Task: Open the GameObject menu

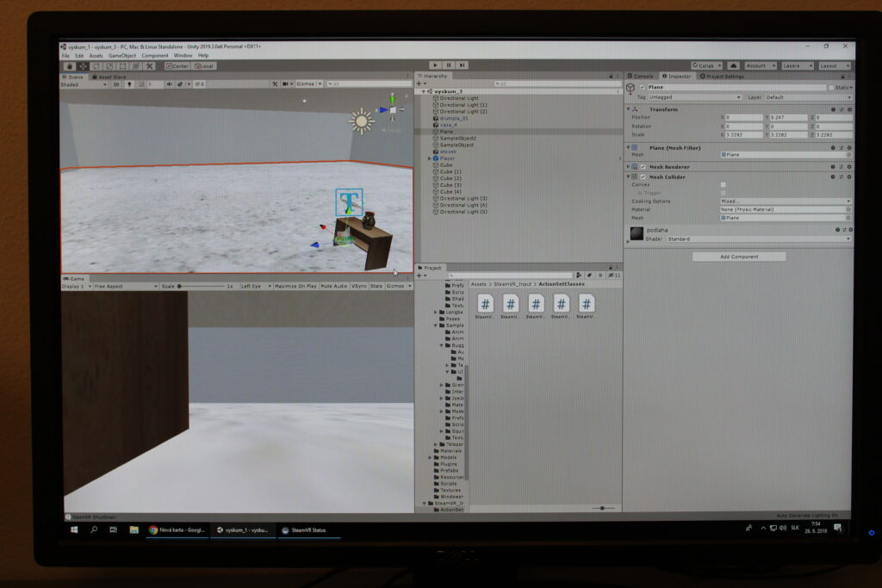Action: [122, 55]
